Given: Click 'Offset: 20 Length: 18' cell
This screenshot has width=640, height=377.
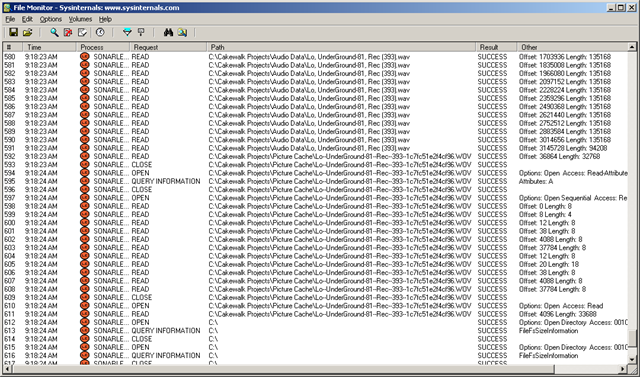Looking at the screenshot, I should point(549,264).
